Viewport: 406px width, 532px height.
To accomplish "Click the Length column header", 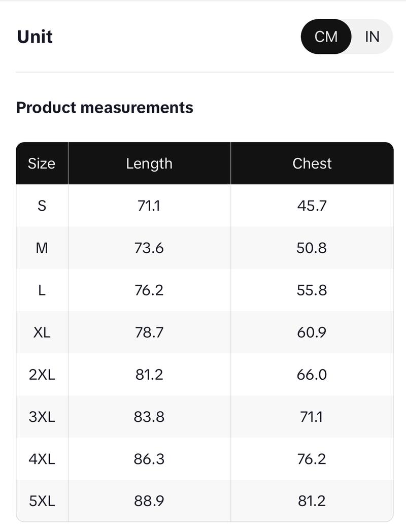I will click(149, 163).
